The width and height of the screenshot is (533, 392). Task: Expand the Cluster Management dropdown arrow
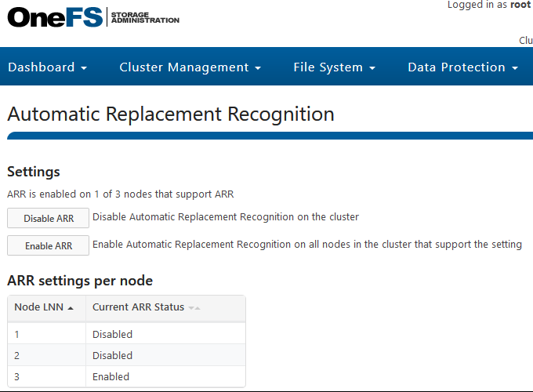[258, 68]
